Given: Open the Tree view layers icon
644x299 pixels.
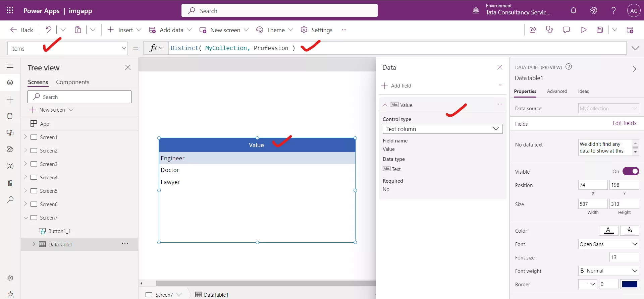Looking at the screenshot, I should pos(10,82).
